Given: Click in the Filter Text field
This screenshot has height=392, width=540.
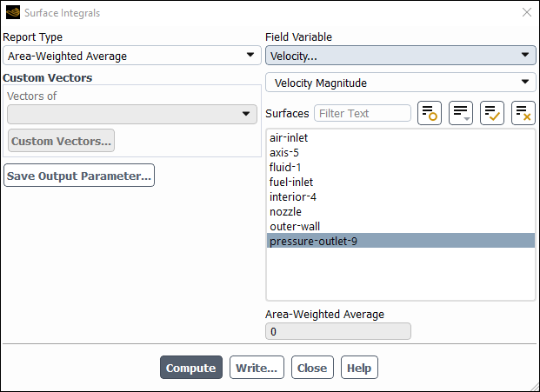Looking at the screenshot, I should click(x=363, y=113).
